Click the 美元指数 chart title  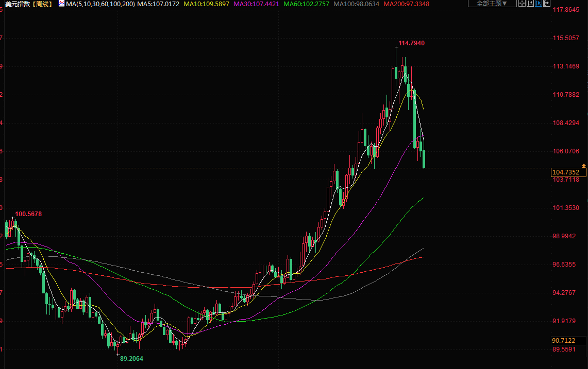(x=16, y=4)
